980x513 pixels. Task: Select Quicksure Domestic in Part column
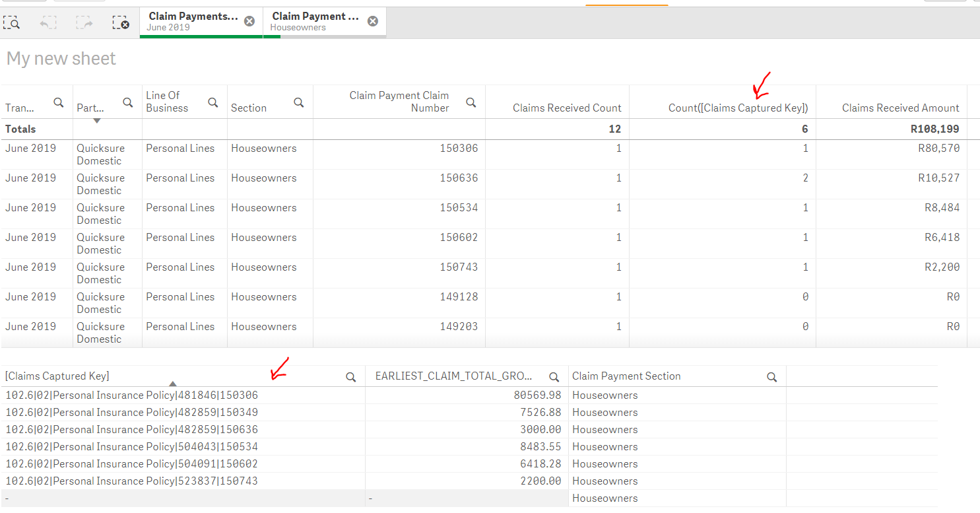100,154
